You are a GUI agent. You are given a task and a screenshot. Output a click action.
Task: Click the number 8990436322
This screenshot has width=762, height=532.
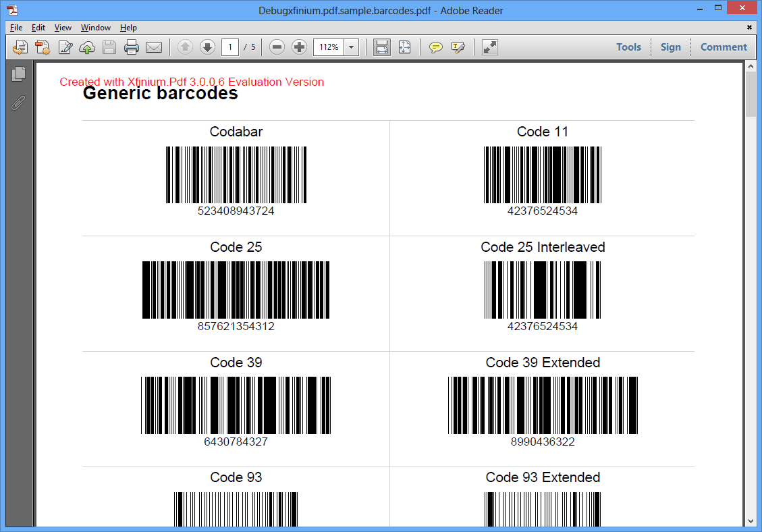click(543, 442)
